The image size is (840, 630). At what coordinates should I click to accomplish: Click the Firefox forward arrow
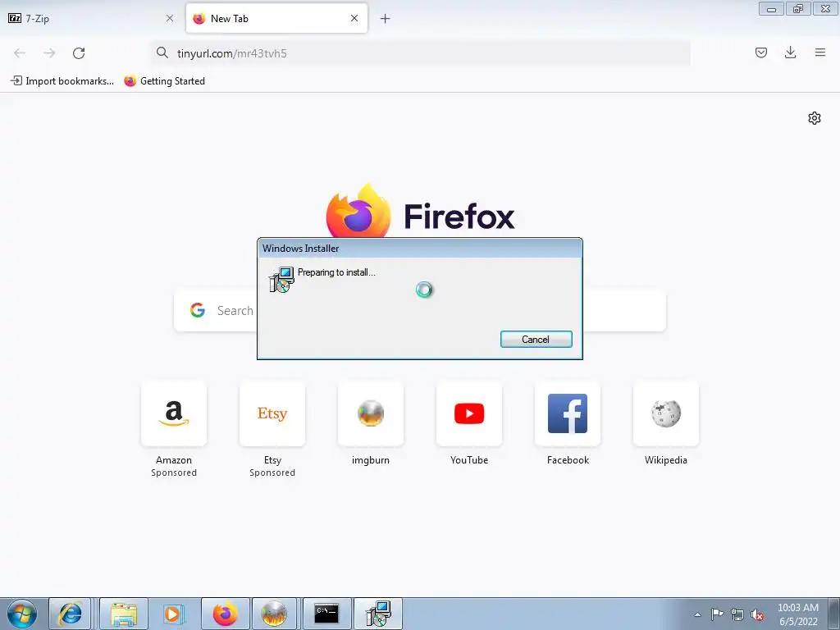tap(49, 53)
